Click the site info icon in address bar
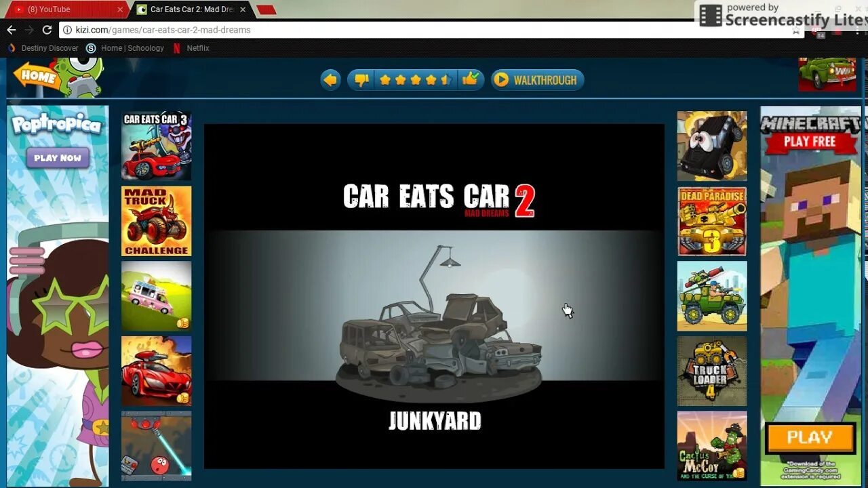The height and width of the screenshot is (488, 868). pyautogui.click(x=67, y=30)
